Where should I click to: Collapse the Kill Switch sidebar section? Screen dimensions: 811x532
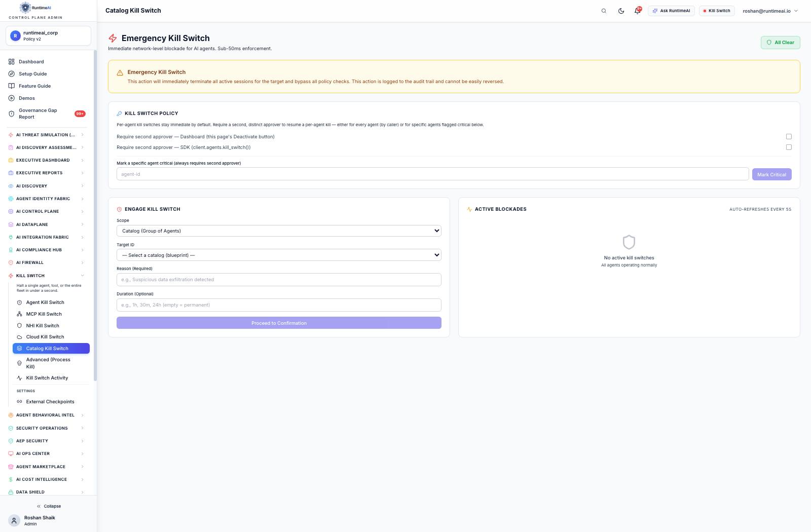point(46,276)
